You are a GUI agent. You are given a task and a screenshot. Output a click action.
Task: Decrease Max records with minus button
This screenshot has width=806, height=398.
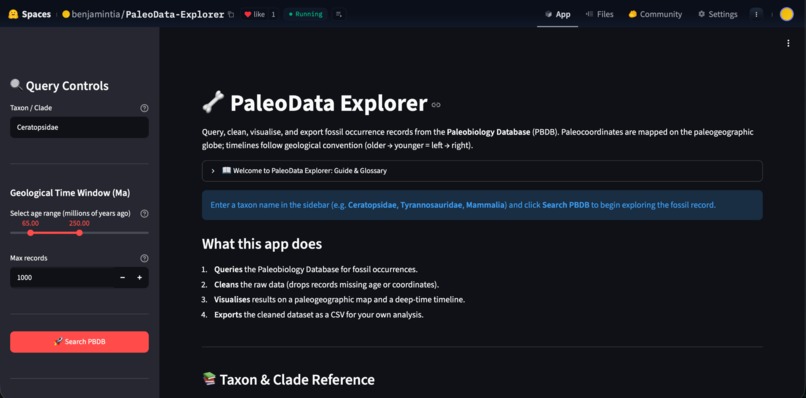(122, 278)
